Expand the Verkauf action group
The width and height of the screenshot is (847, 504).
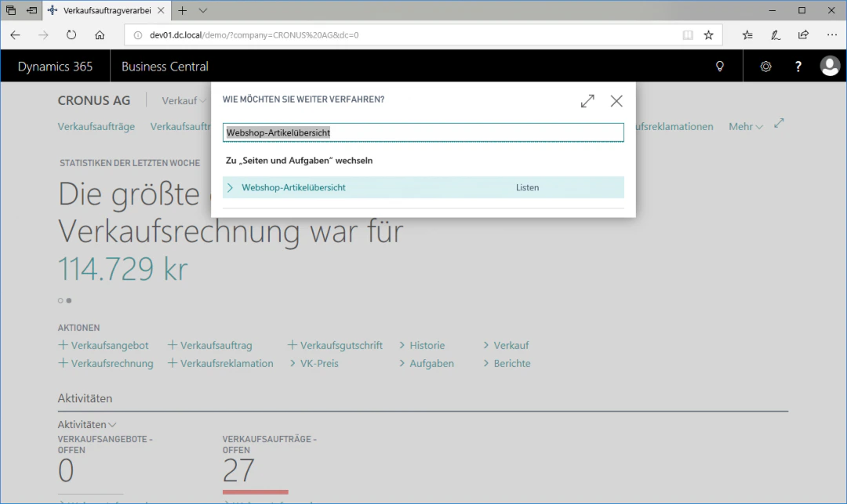pyautogui.click(x=506, y=346)
